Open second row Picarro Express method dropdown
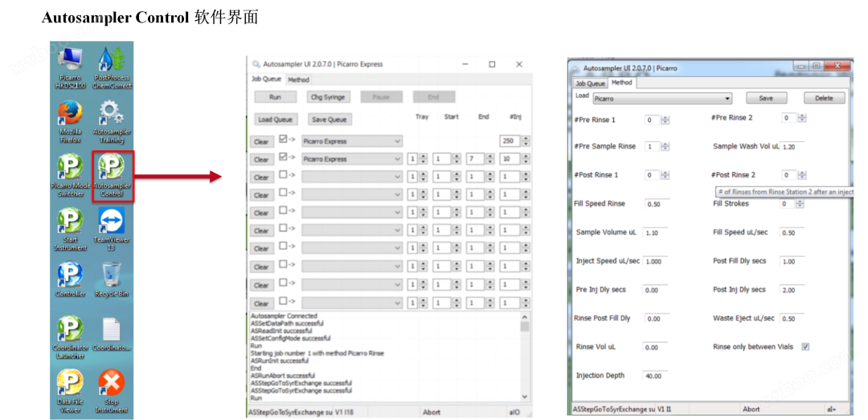This screenshot has width=868, height=420. coord(352,159)
